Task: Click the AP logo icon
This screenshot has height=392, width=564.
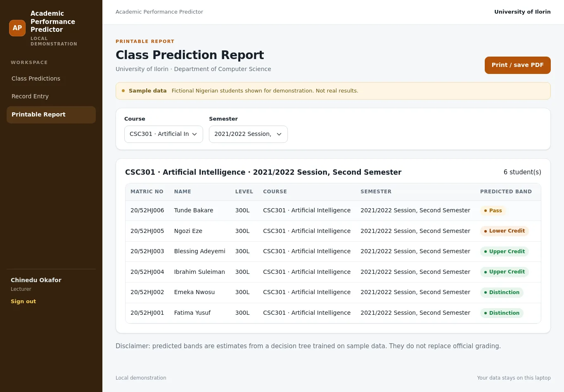Action: pos(17,28)
